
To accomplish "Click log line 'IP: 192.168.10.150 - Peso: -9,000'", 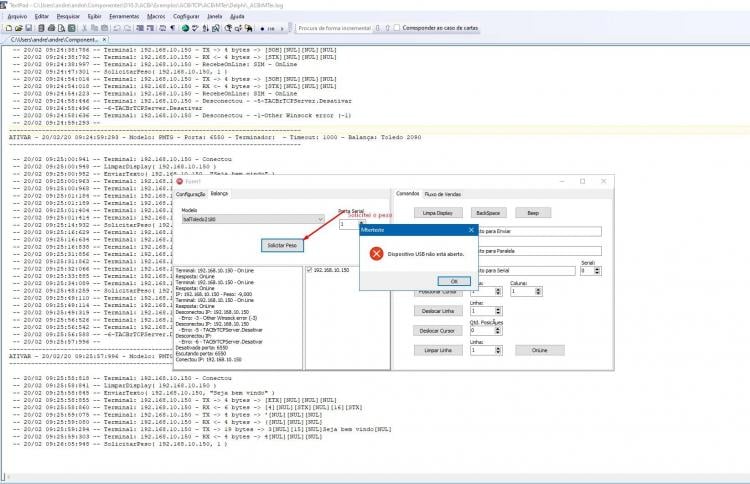I will tap(214, 294).
